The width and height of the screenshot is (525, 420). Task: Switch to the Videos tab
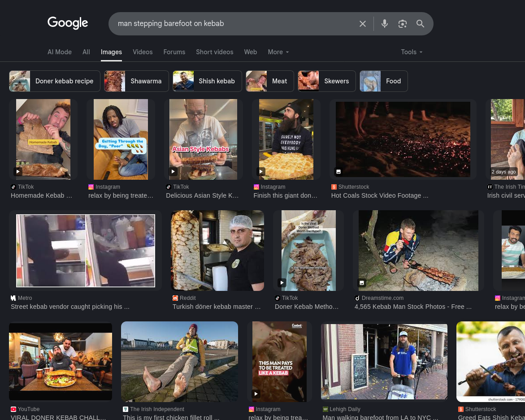click(143, 52)
